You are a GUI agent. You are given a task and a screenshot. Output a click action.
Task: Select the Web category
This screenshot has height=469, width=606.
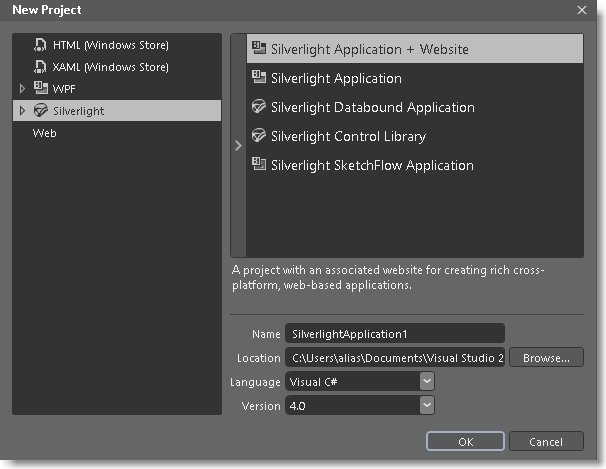(44, 133)
